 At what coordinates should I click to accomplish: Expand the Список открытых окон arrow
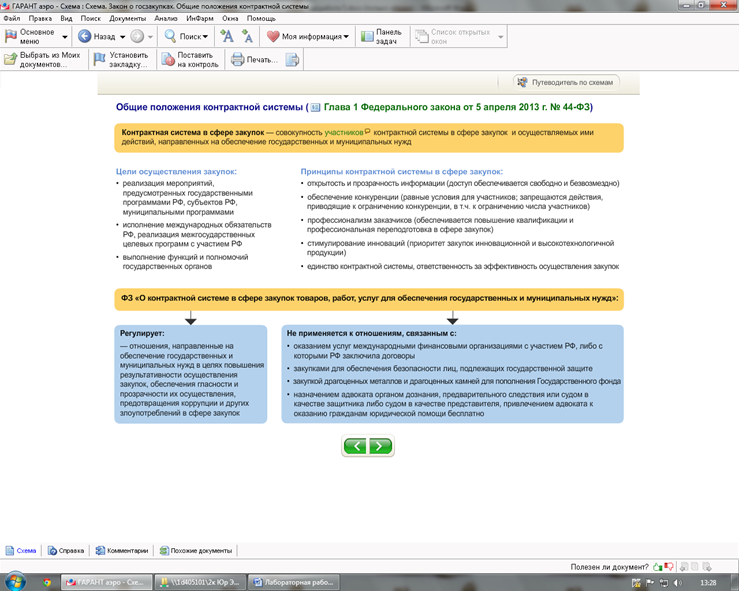coord(501,37)
